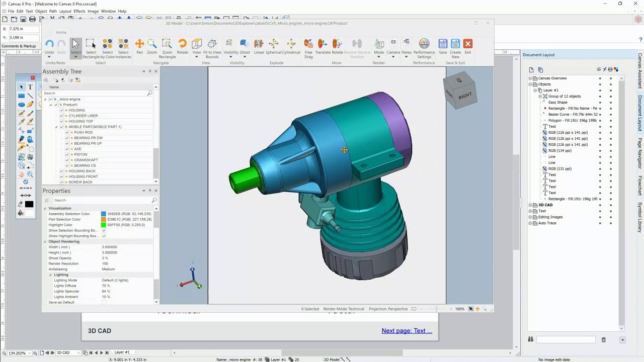Toggle the CRANKSHAFT visibility checkbox
Screen dimensions: 644x362
[67, 160]
